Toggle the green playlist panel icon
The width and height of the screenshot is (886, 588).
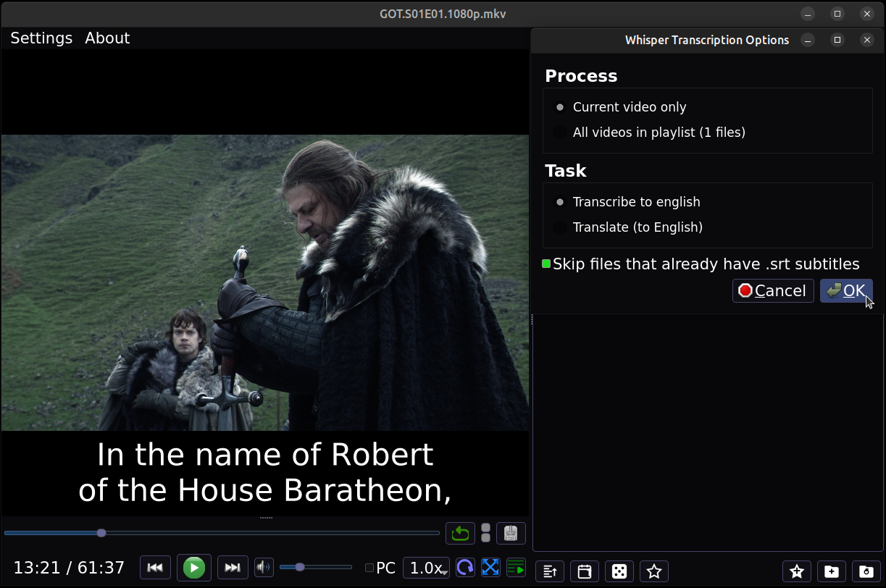coord(516,568)
